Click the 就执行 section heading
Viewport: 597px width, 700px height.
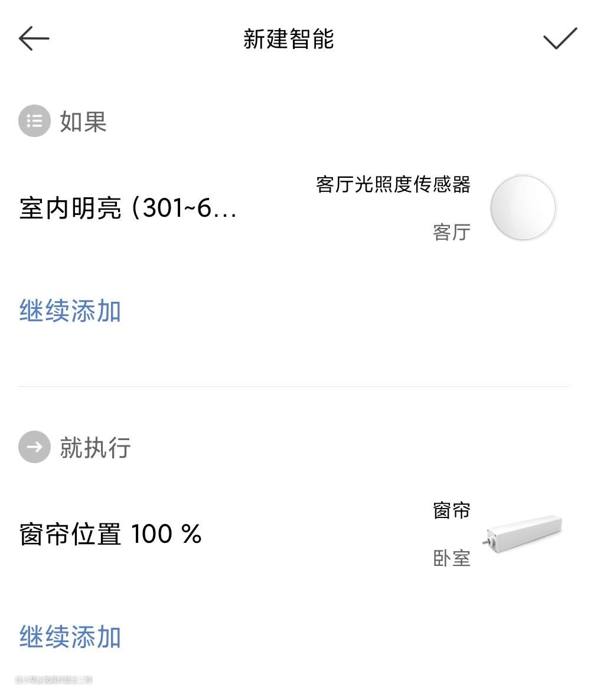(95, 447)
